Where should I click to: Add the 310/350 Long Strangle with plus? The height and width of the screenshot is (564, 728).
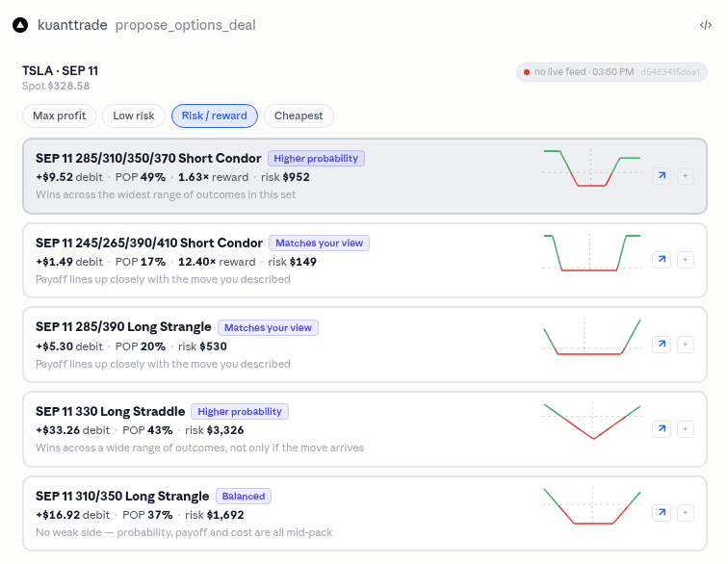(686, 513)
